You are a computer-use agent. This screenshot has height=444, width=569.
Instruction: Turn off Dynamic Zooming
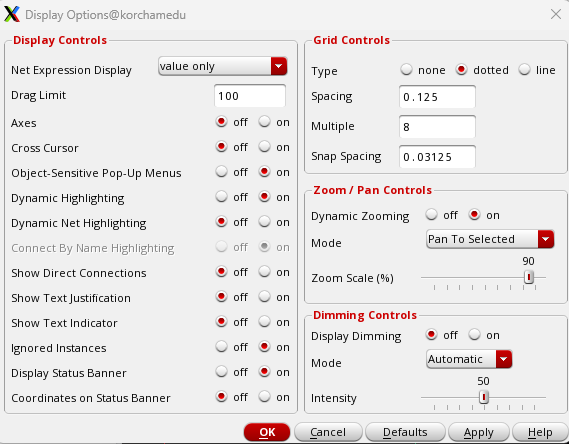431,214
